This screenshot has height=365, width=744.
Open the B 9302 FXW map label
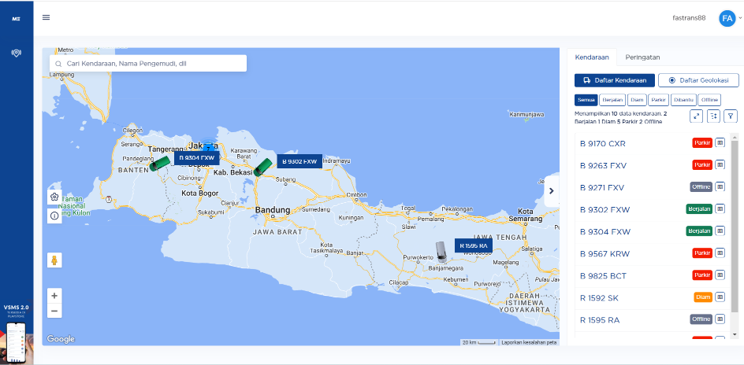pyautogui.click(x=299, y=161)
